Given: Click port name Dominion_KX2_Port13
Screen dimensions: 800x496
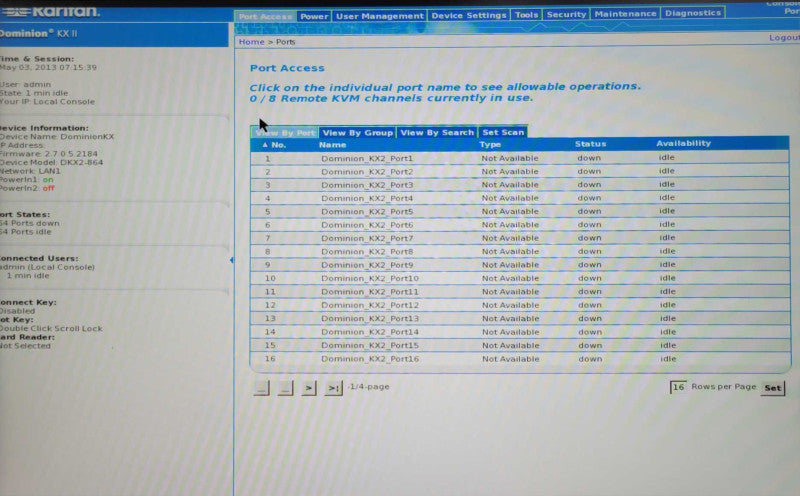Looking at the screenshot, I should (x=370, y=318).
